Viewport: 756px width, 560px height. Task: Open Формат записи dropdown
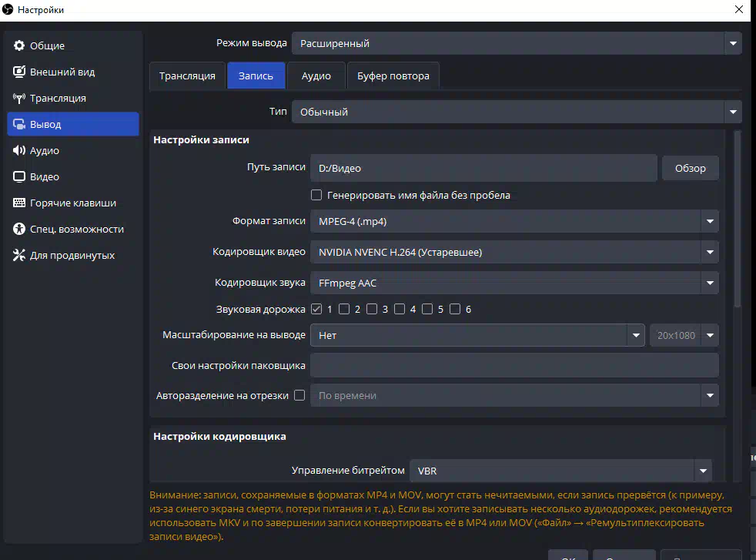(x=514, y=221)
